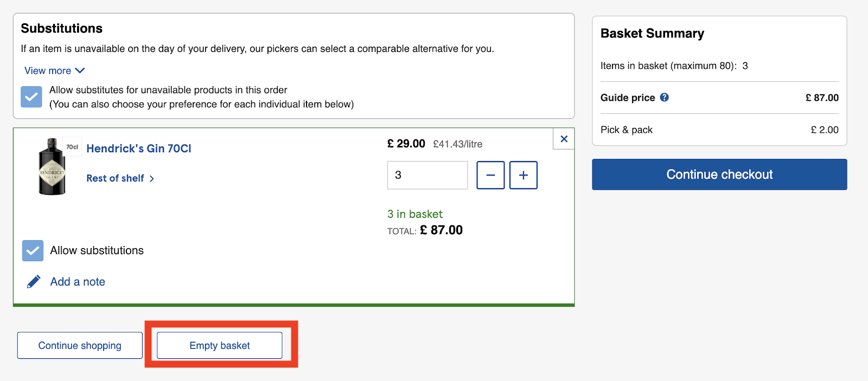Viewport: 868px width, 381px height.
Task: Click the Empty basket button
Action: [x=219, y=345]
